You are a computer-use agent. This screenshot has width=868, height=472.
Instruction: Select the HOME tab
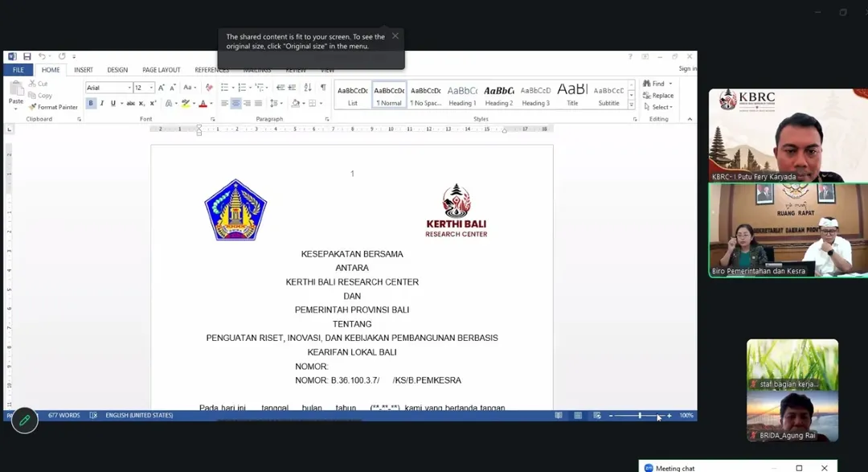click(x=51, y=70)
